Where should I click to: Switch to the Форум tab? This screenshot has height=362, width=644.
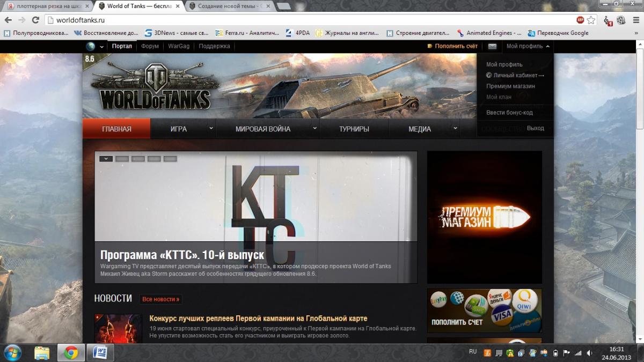[150, 46]
